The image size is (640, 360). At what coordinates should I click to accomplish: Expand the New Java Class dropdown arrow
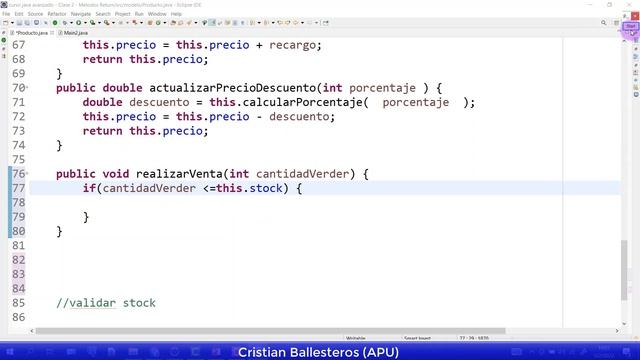click(164, 23)
